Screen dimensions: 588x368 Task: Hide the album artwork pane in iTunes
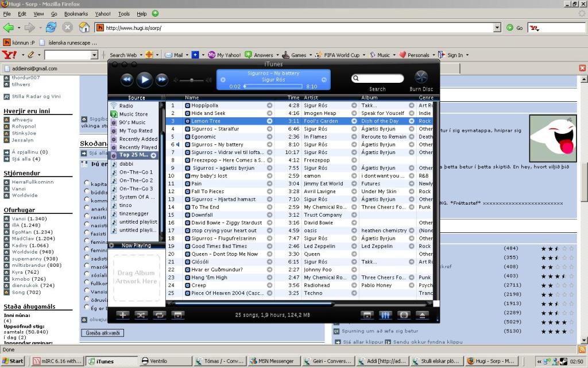coord(177,315)
